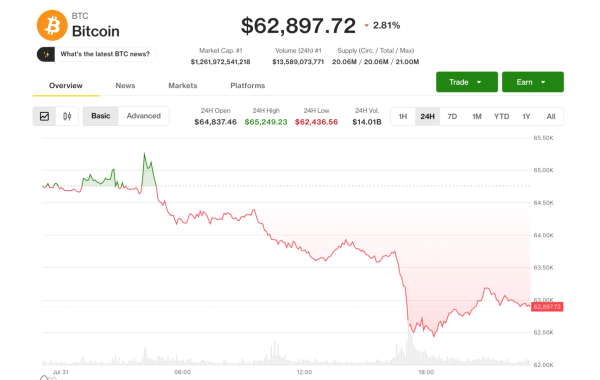Select the 24H time range
The width and height of the screenshot is (600, 380).
[427, 116]
